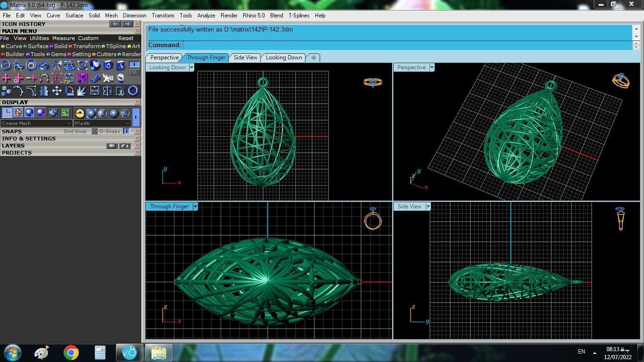Open the Builder tool category
Image resolution: width=644 pixels, height=362 pixels.
pyautogui.click(x=13, y=54)
